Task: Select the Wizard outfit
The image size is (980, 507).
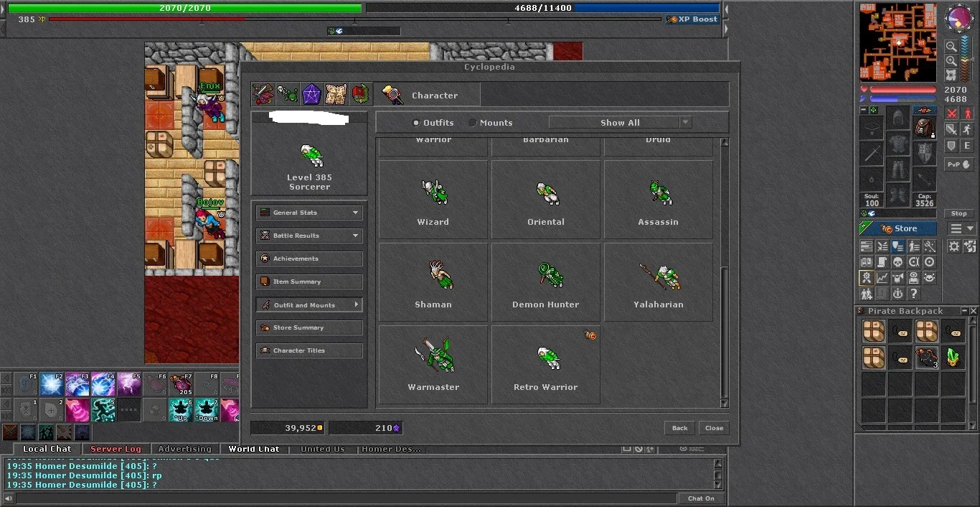Action: coord(433,200)
